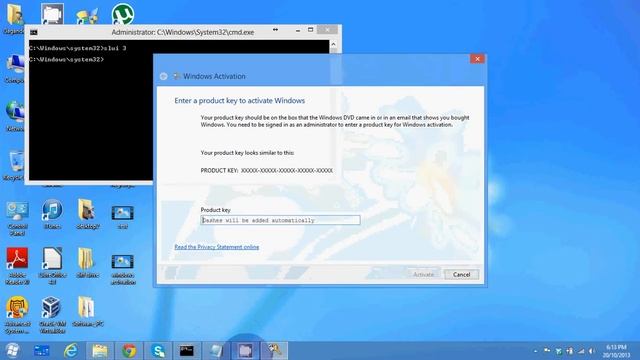The width and height of the screenshot is (640, 360).
Task: Click the Product key input field
Action: click(280, 220)
